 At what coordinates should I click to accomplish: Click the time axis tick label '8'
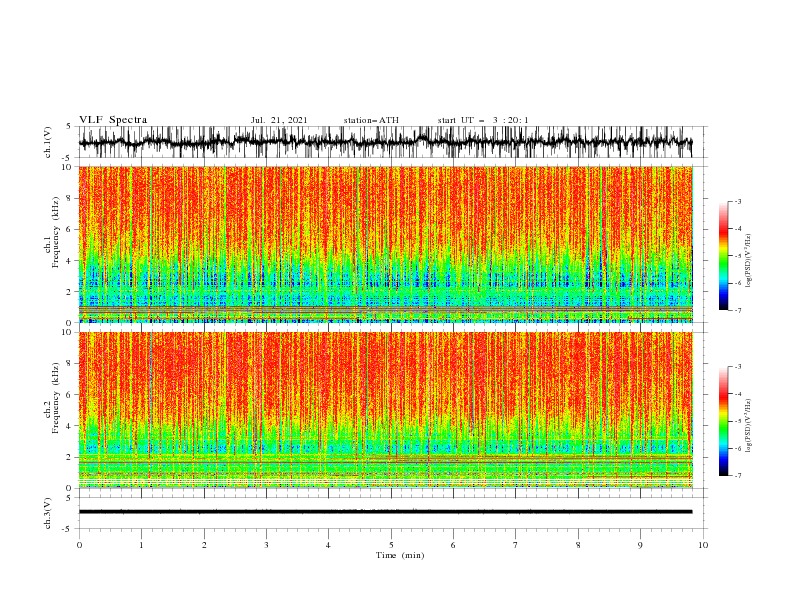click(578, 545)
